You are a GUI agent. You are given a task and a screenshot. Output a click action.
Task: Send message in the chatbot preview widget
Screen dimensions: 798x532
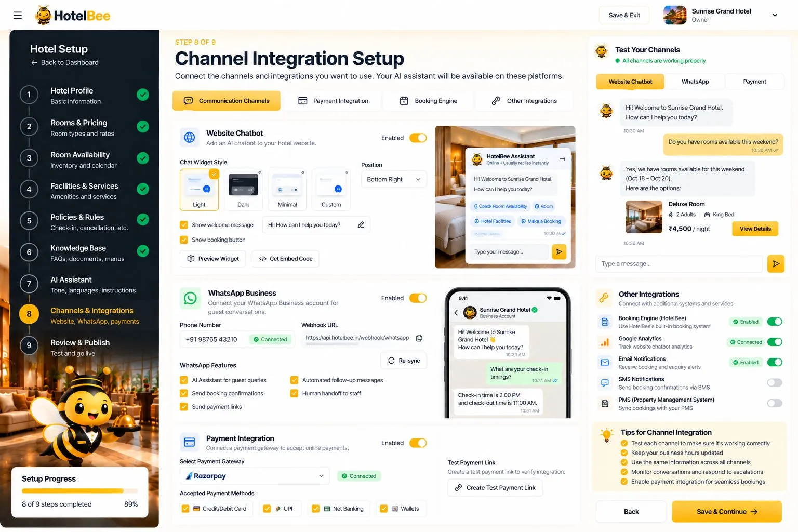(559, 252)
